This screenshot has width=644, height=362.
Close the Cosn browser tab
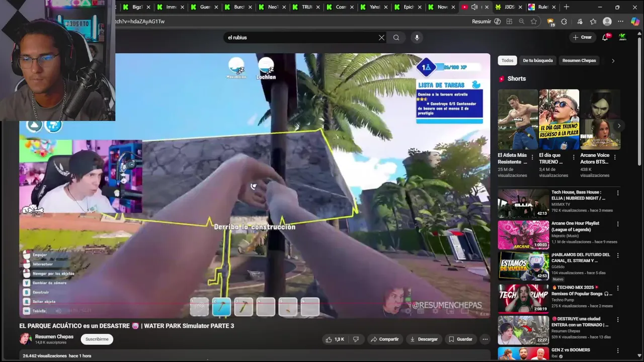click(352, 7)
